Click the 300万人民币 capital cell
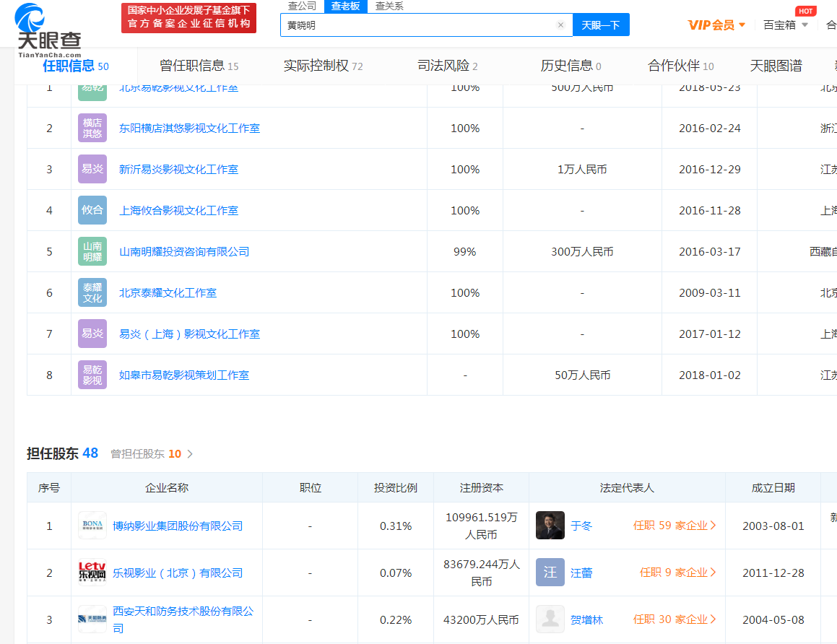Viewport: 837px width, 644px height. 582,251
